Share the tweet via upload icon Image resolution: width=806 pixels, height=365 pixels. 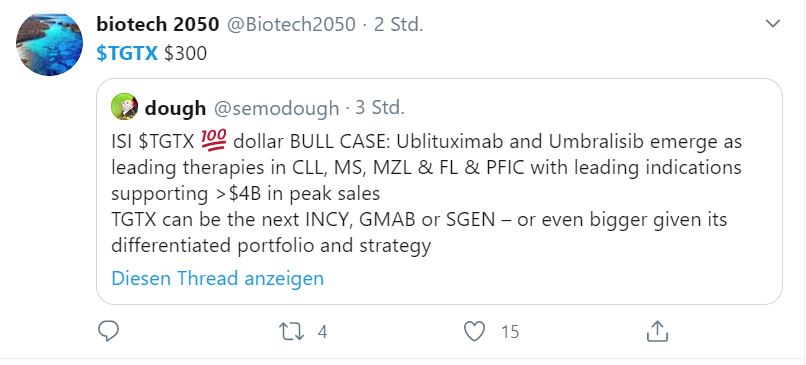pos(657,332)
